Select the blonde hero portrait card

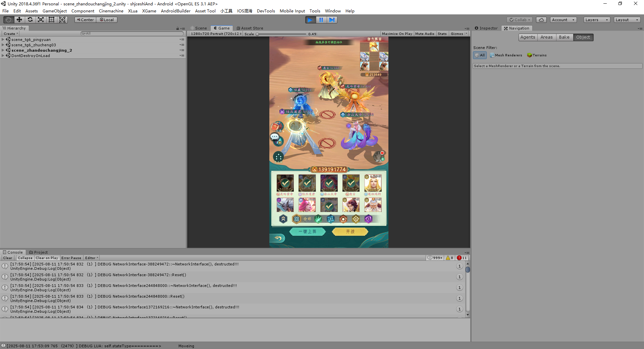pos(373,183)
